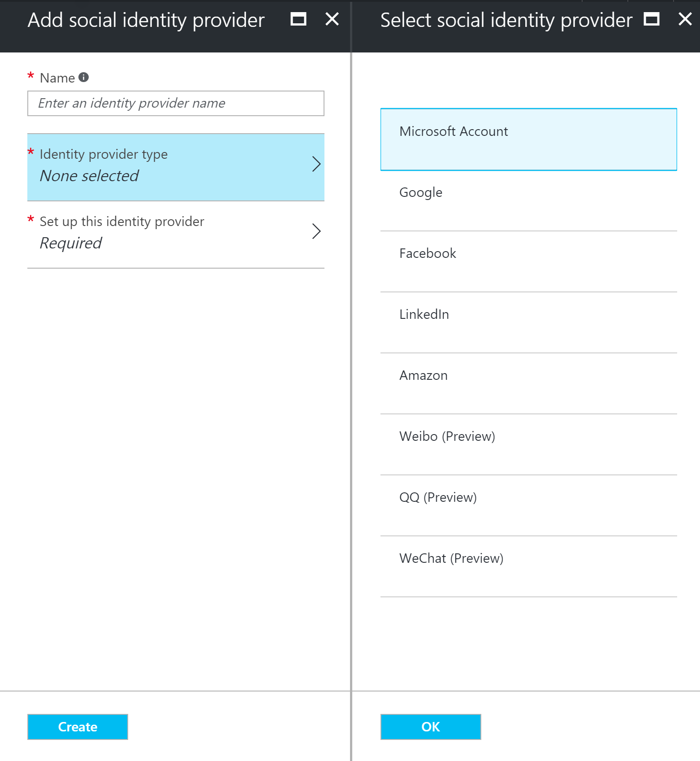Close the Select social identity provider blade
Screen dimensions: 700x761
point(685,19)
